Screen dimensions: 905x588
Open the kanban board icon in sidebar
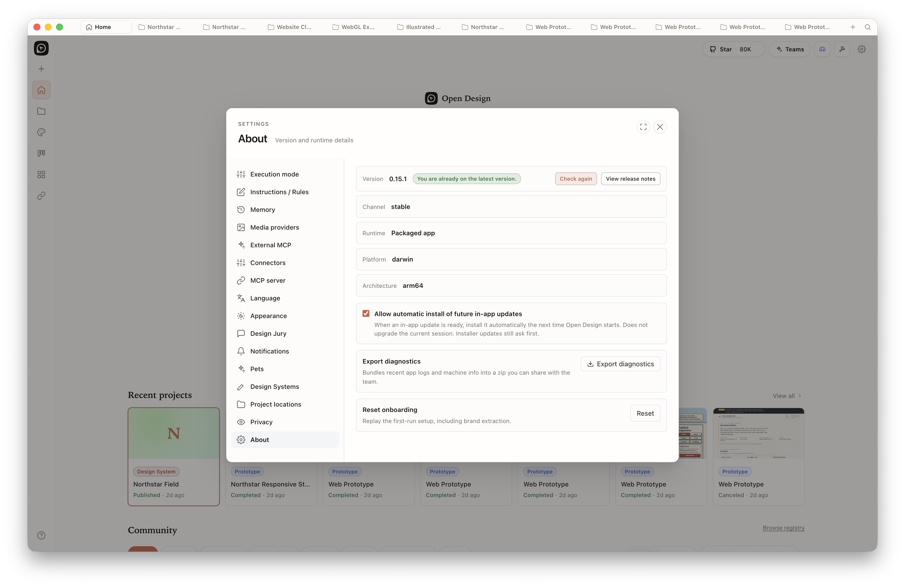[x=41, y=153]
